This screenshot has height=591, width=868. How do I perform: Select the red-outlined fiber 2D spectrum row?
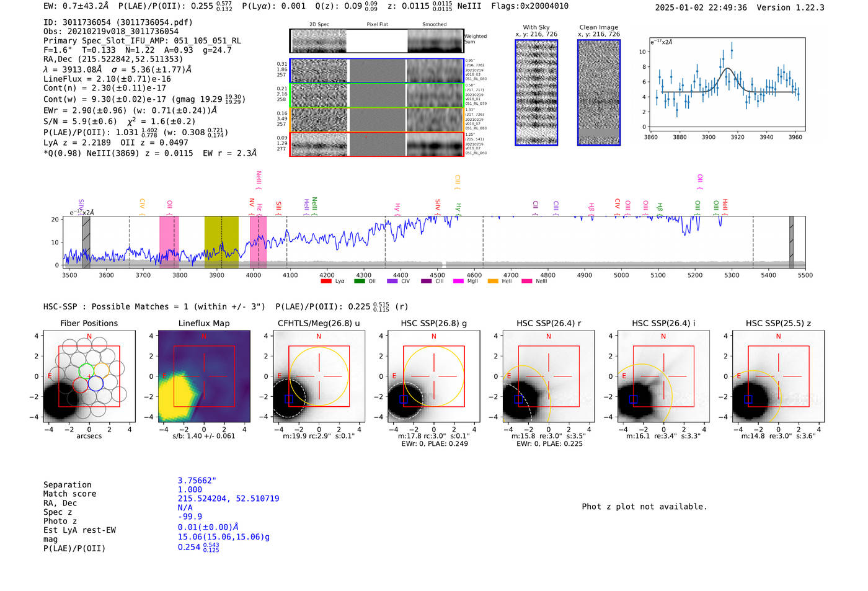pyautogui.click(x=377, y=144)
